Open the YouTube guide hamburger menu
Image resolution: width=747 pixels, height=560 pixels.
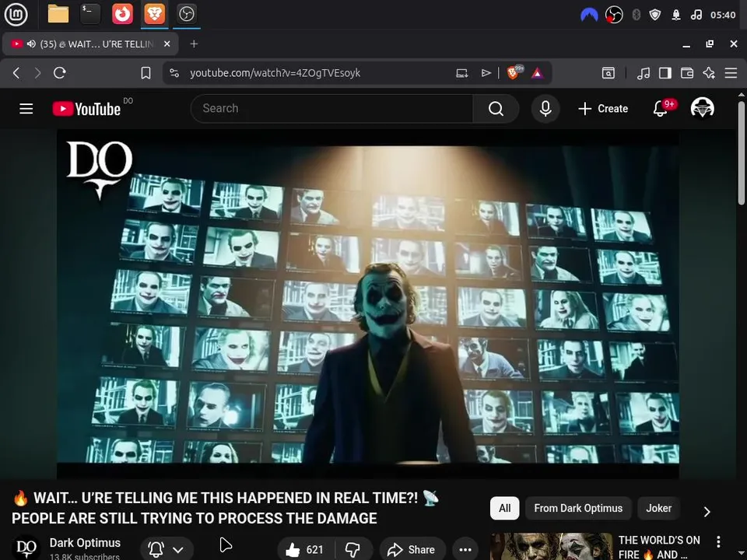(x=26, y=109)
